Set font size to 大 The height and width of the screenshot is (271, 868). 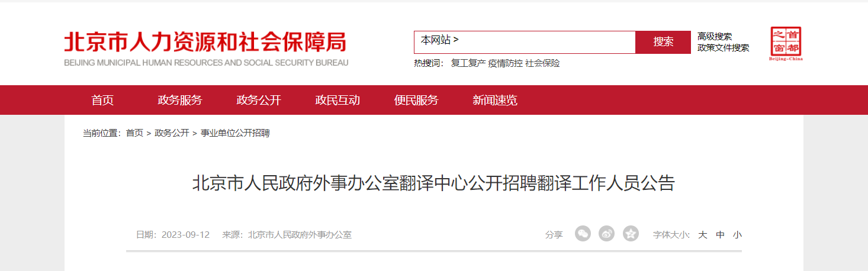coord(703,235)
